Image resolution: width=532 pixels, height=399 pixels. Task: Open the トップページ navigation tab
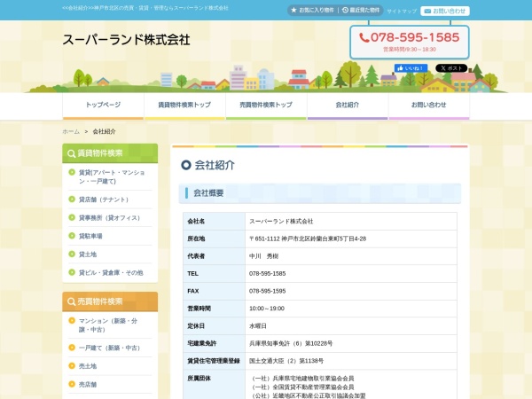tap(103, 106)
